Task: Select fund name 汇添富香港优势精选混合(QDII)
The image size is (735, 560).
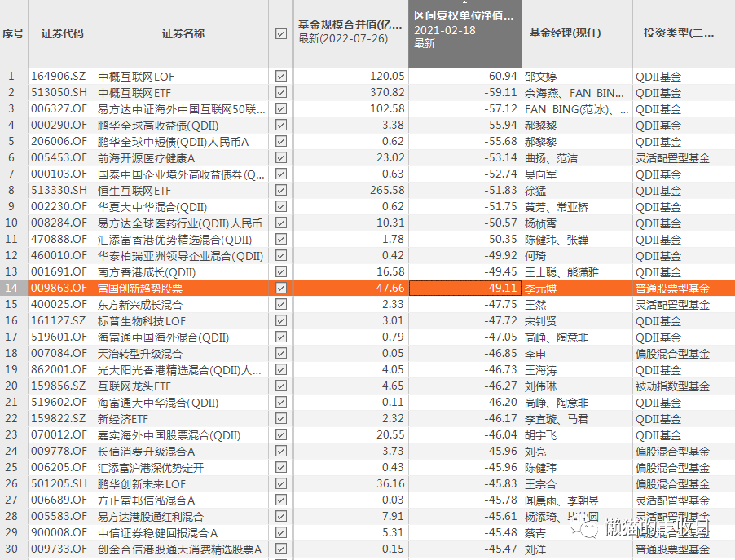Action: pos(175,240)
